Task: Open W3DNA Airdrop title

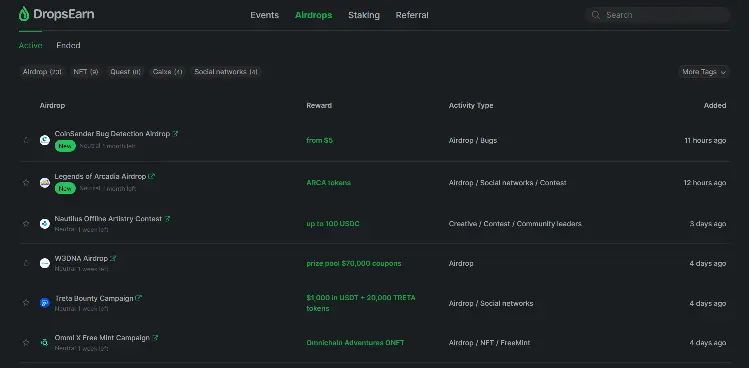Action: click(81, 259)
